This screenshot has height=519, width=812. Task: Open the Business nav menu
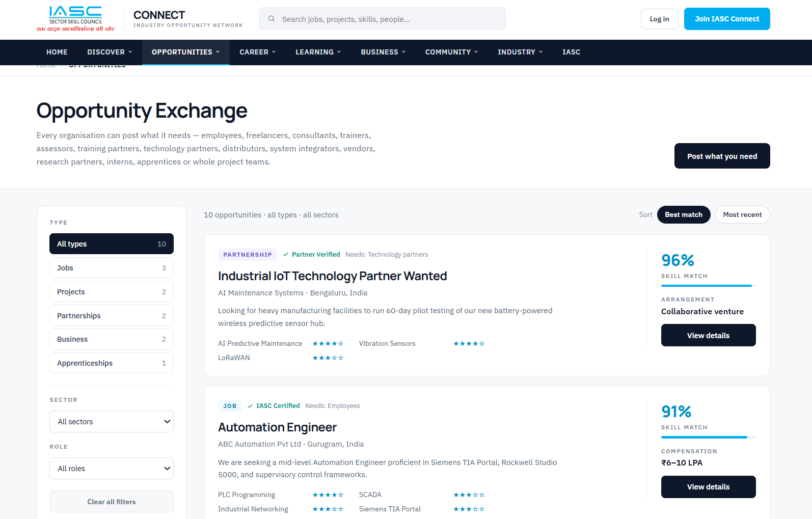[384, 52]
